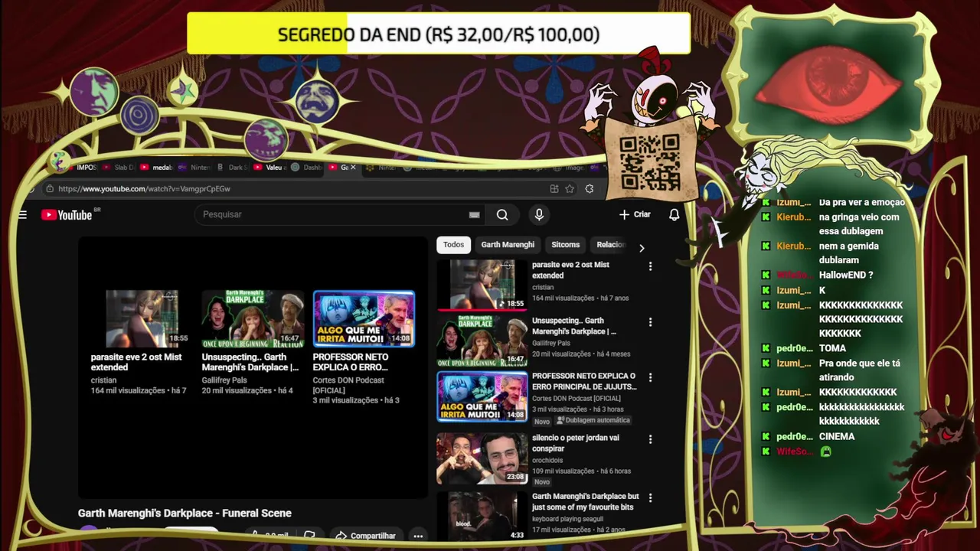The image size is (980, 551).
Task: Open the YouTube hamburger guide menu
Action: (22, 215)
